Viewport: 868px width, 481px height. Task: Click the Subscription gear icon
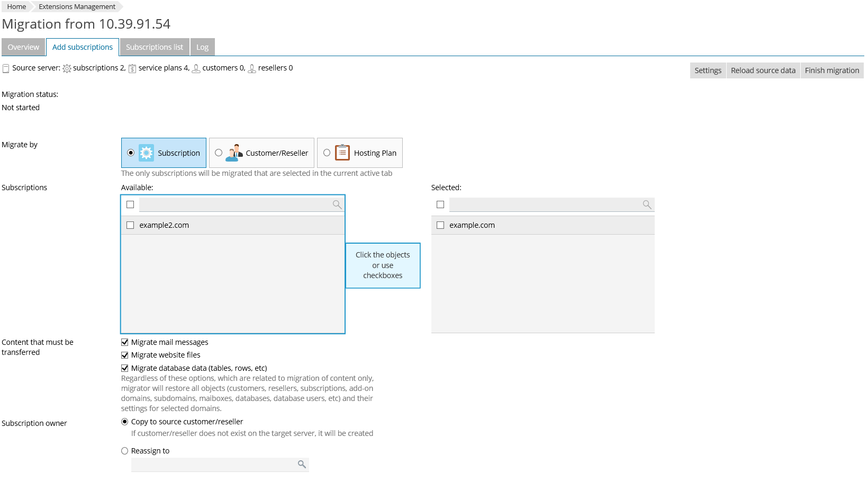point(146,153)
